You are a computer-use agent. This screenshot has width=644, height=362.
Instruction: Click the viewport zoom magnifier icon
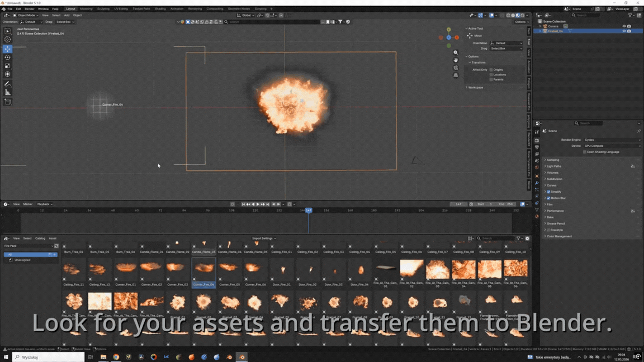click(x=456, y=53)
